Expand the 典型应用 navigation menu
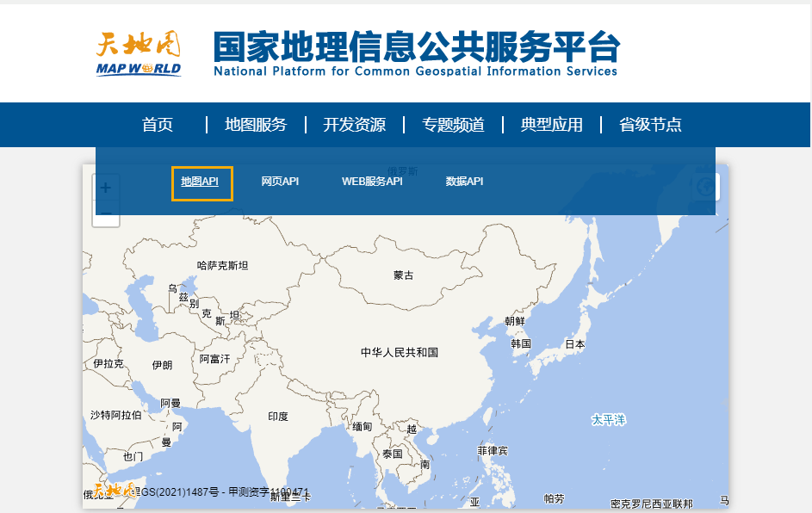Image resolution: width=812 pixels, height=513 pixels. (551, 125)
